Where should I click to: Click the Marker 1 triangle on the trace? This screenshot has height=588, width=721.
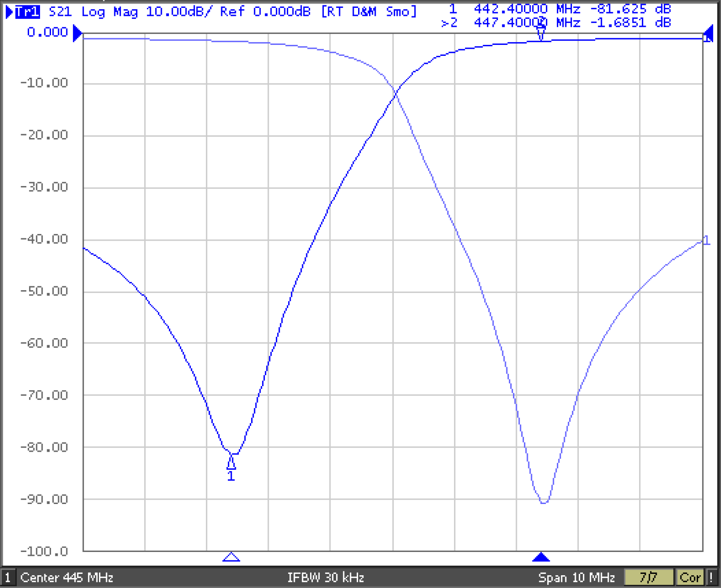pyautogui.click(x=231, y=462)
